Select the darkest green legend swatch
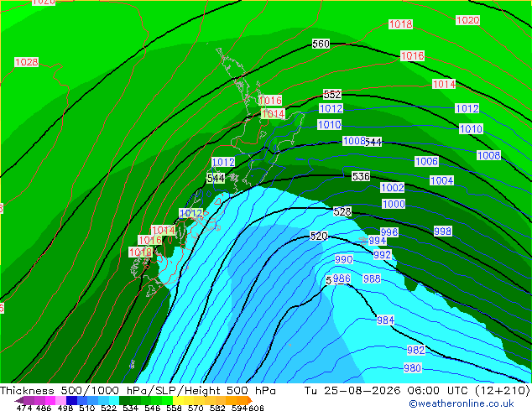This screenshot has height=411, width=532. click(124, 400)
